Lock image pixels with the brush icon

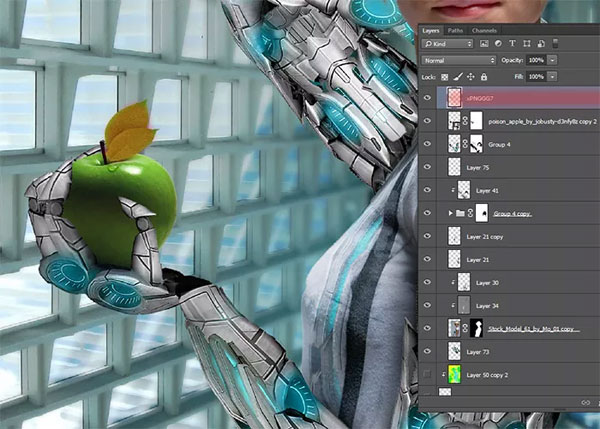click(458, 77)
